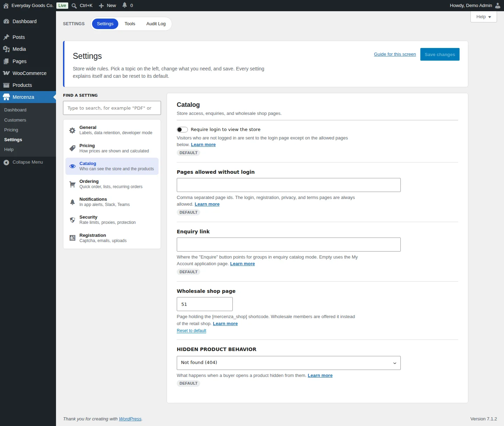Open the Guide for this screen link
The width and height of the screenshot is (504, 426).
pos(395,54)
